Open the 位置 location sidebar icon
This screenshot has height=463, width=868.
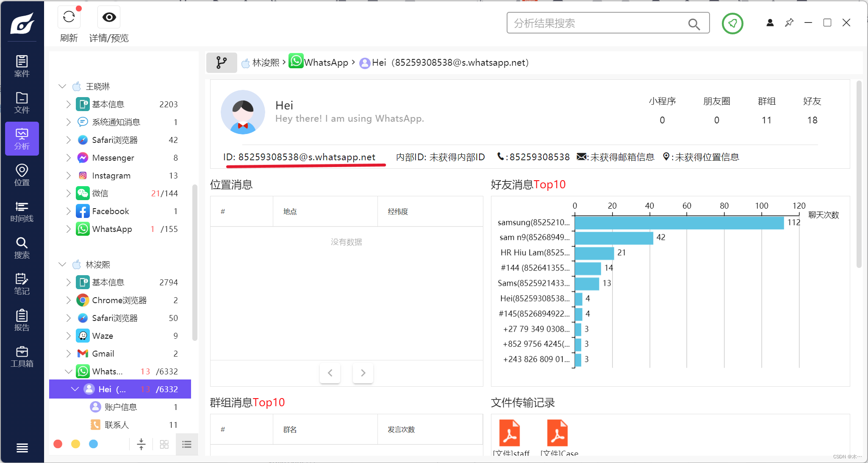(x=22, y=175)
